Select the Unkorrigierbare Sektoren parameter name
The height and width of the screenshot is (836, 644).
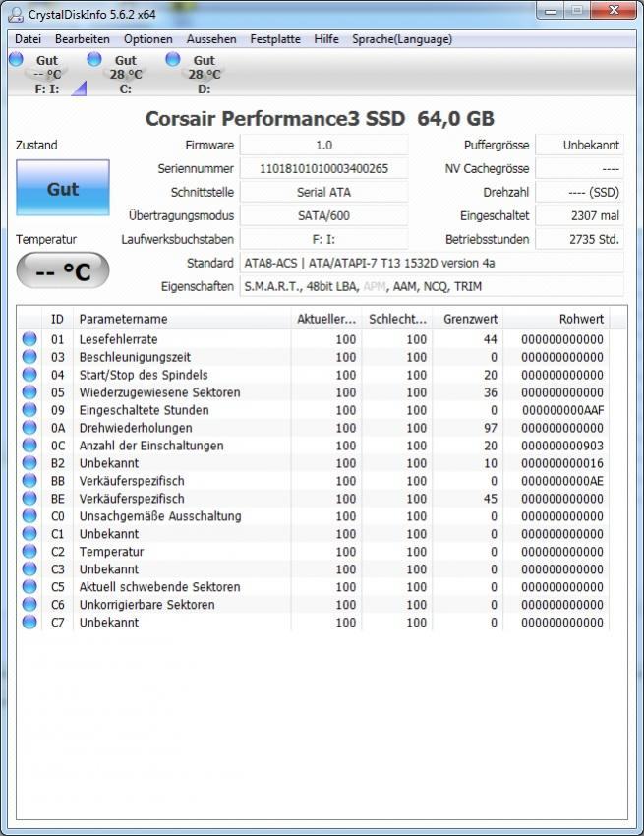pyautogui.click(x=147, y=605)
